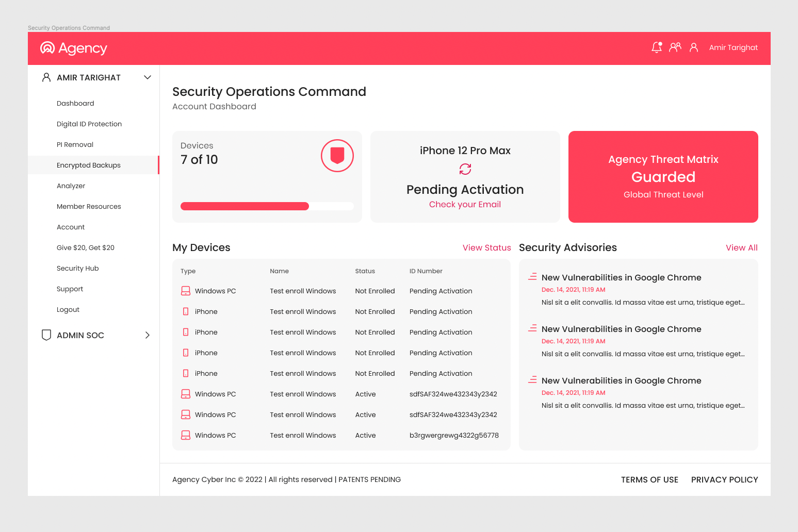Click the shield icon beside ADMIN SOC
Image resolution: width=798 pixels, height=532 pixels.
click(46, 335)
